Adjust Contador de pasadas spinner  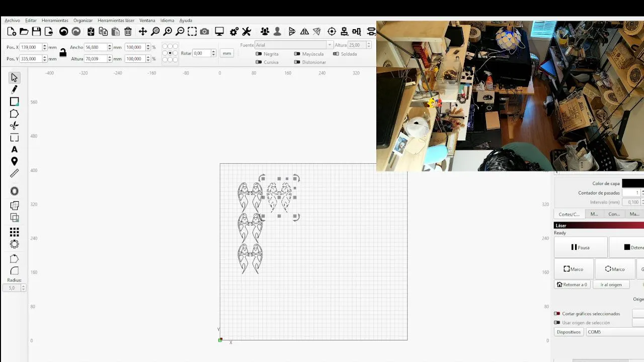tap(641, 193)
